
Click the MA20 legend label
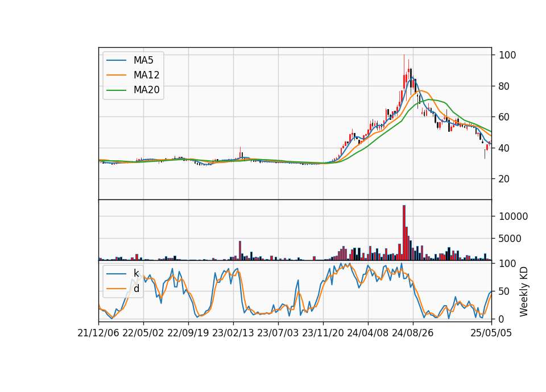tap(146, 90)
